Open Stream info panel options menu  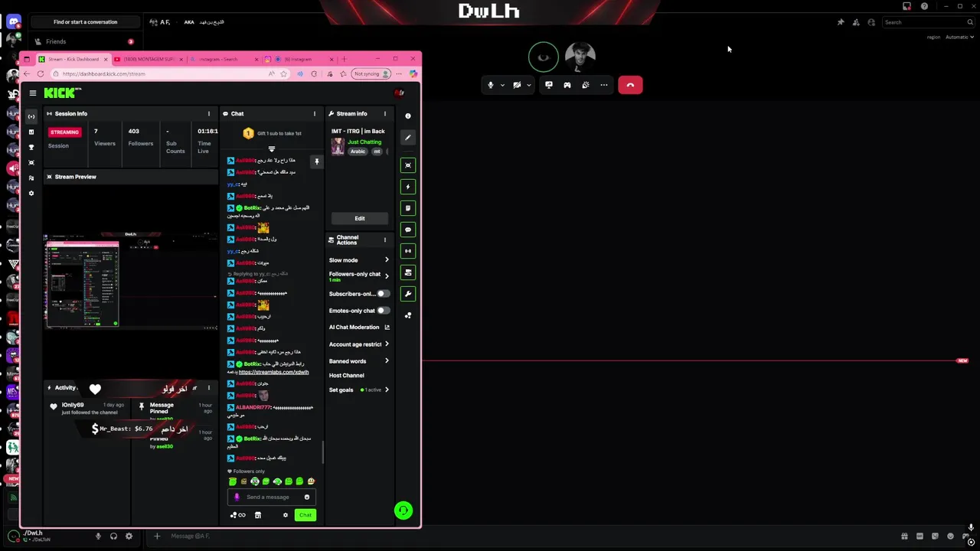[x=384, y=113]
